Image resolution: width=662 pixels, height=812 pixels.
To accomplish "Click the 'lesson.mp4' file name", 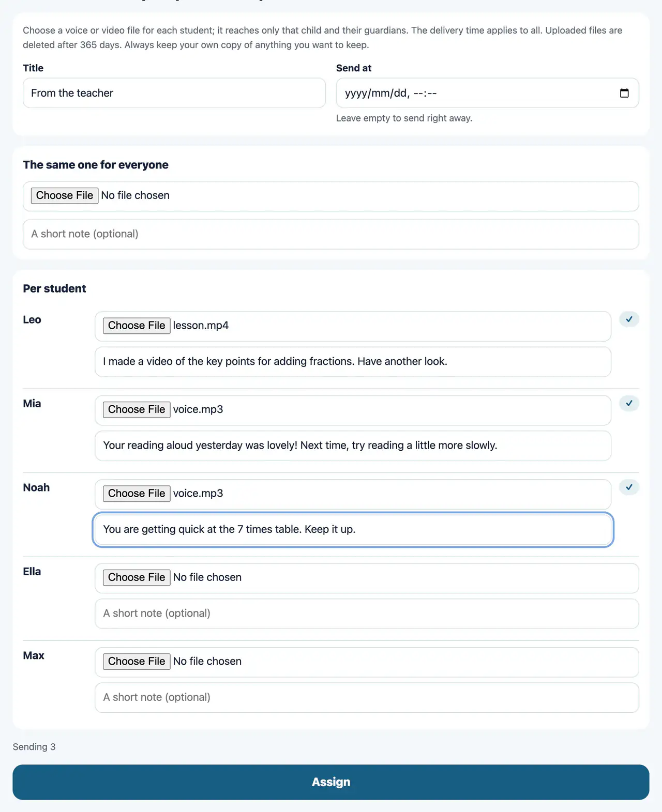I will tap(201, 326).
